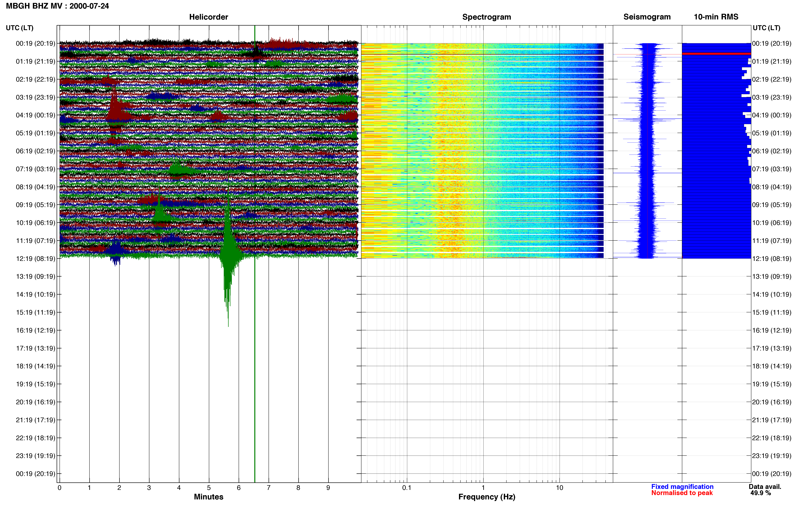812x508 pixels.
Task: Click the left '09:19 (05:19)' time label
Action: pos(35,205)
